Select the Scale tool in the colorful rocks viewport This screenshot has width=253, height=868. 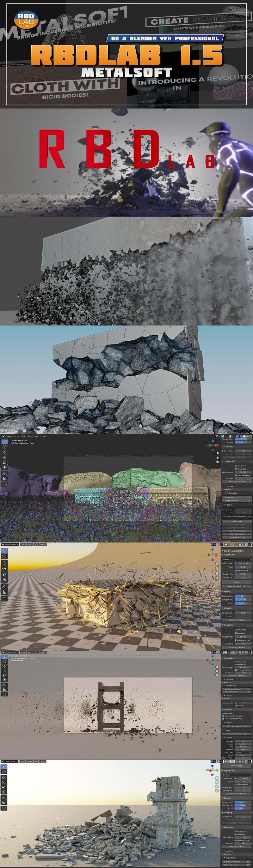point(5,463)
